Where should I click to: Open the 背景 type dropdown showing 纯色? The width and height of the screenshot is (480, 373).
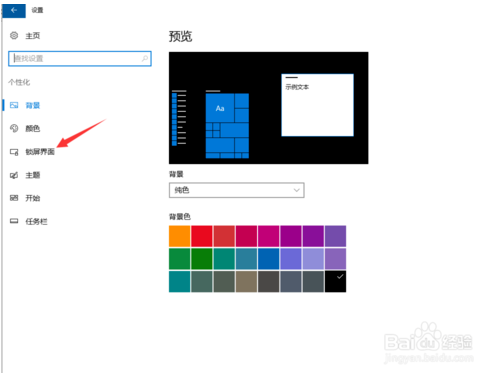(x=236, y=190)
